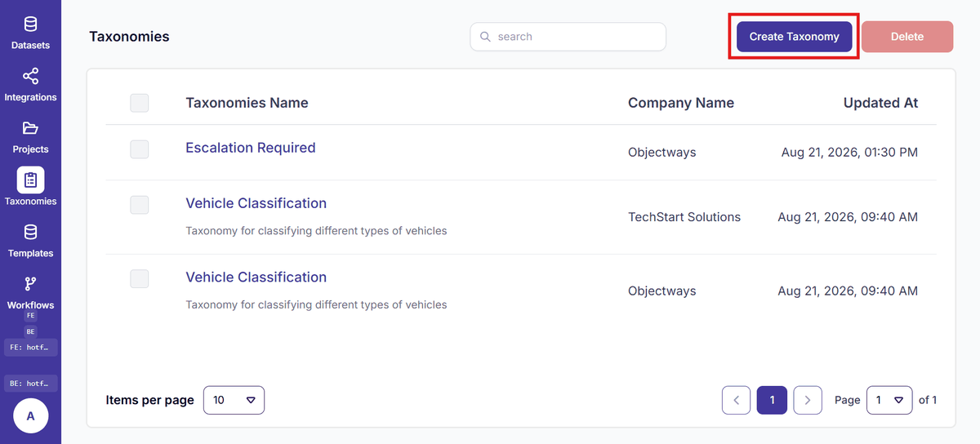Open the Page number dropdown
980x444 pixels.
pyautogui.click(x=889, y=400)
